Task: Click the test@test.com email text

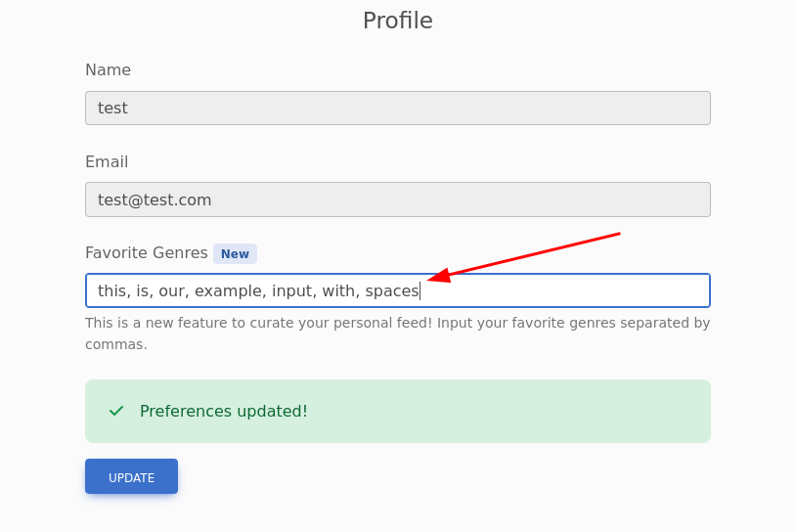Action: 155,199
